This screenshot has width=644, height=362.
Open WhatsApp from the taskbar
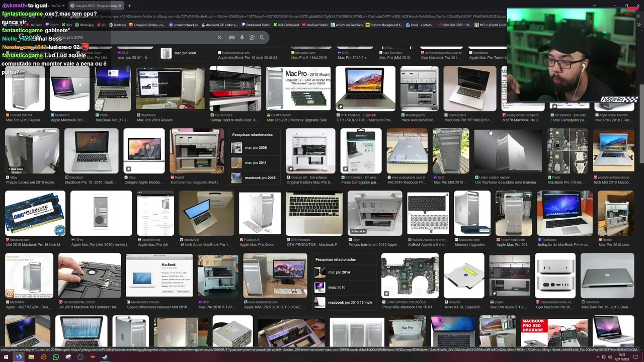pos(56,357)
